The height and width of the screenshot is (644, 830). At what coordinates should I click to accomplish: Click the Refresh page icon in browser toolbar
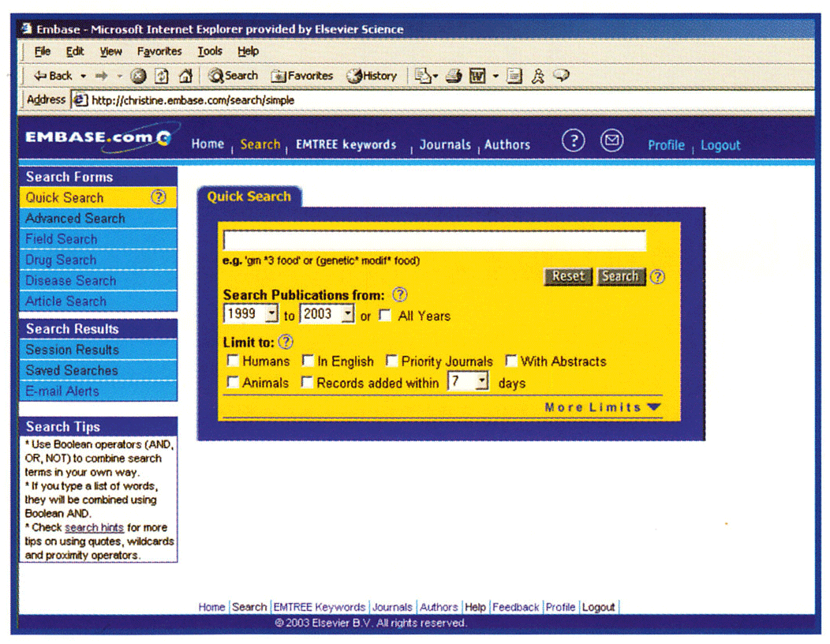tap(162, 76)
